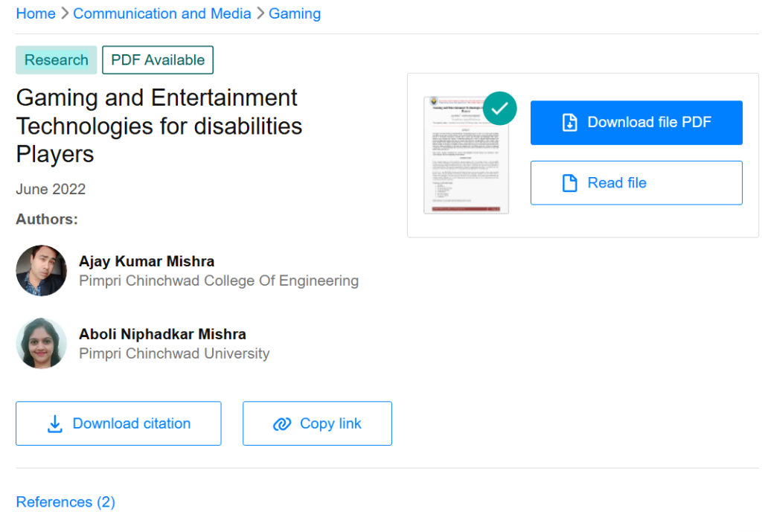762x532 pixels.
Task: Click Aboli Niphadkar Mishra's profile photo
Action: point(41,343)
